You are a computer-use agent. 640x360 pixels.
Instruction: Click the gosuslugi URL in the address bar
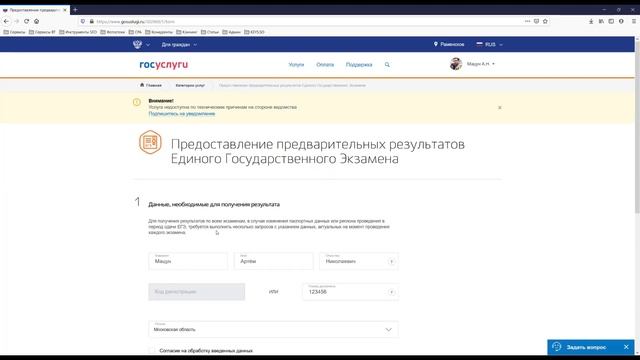(136, 22)
